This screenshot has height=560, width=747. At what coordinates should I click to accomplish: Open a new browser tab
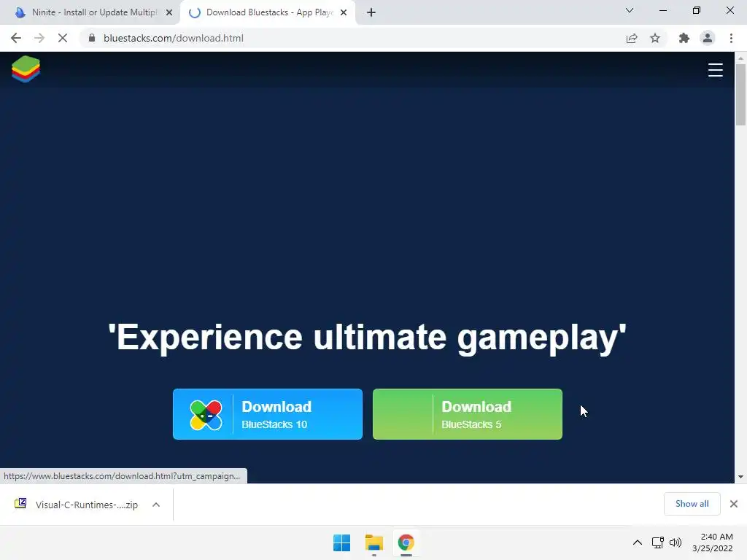point(371,13)
